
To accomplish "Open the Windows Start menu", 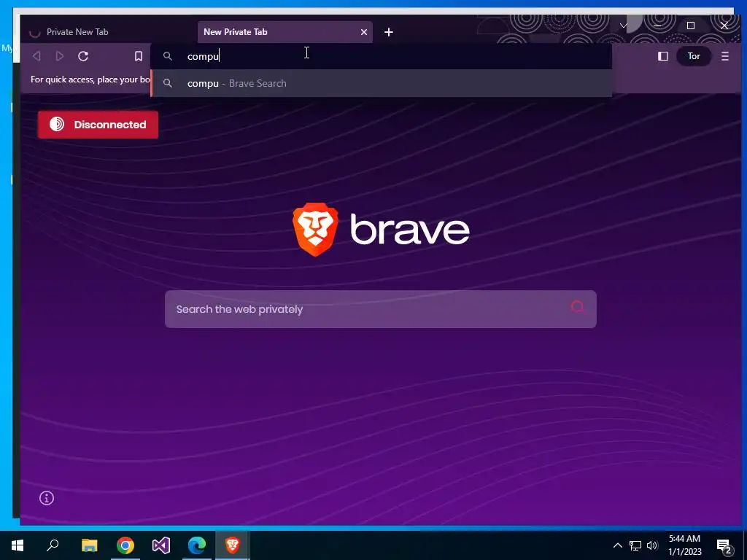I will (18, 545).
